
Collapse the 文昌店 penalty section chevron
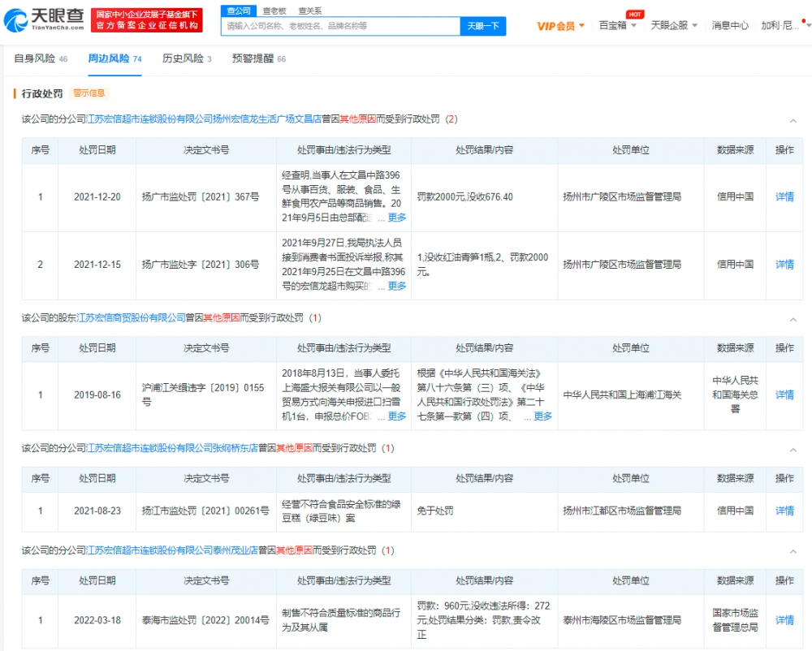click(x=793, y=121)
